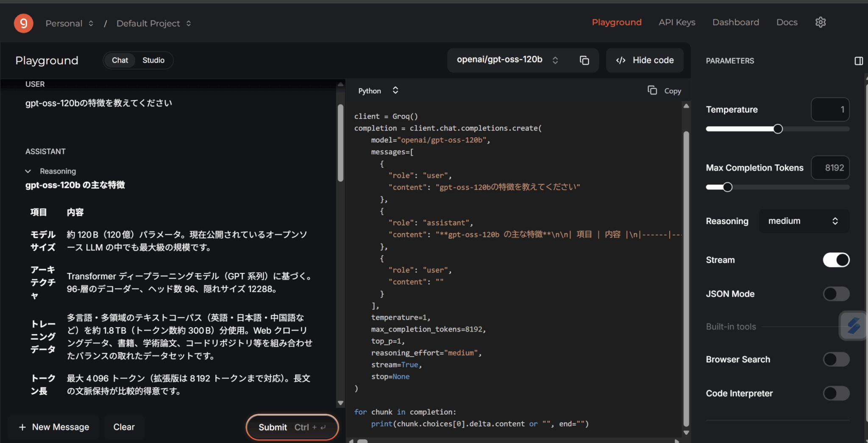Click the USER role label
The height and width of the screenshot is (443, 868).
pos(35,84)
